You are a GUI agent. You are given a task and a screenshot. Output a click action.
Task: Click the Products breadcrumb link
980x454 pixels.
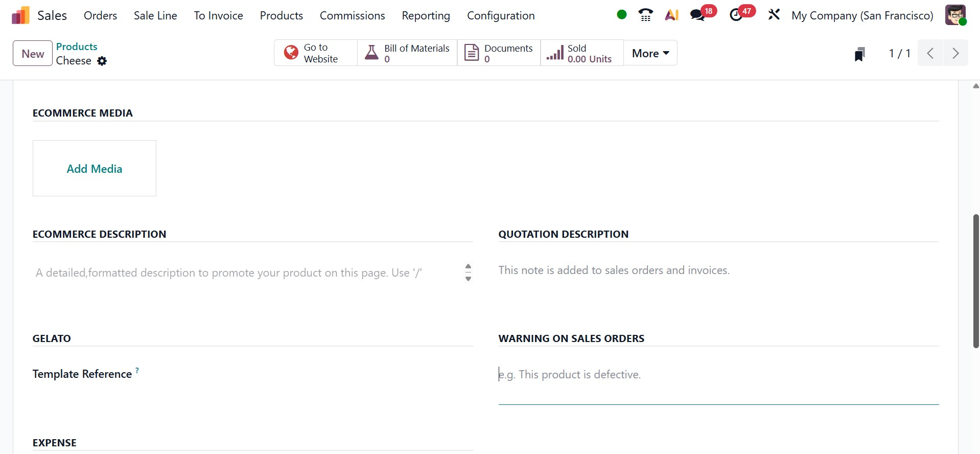coord(77,47)
